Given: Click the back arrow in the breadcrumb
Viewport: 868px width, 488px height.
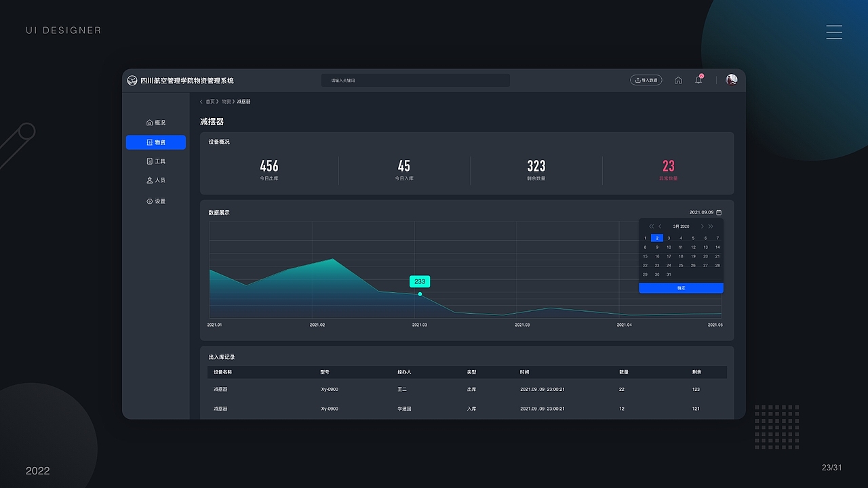Looking at the screenshot, I should pos(201,102).
